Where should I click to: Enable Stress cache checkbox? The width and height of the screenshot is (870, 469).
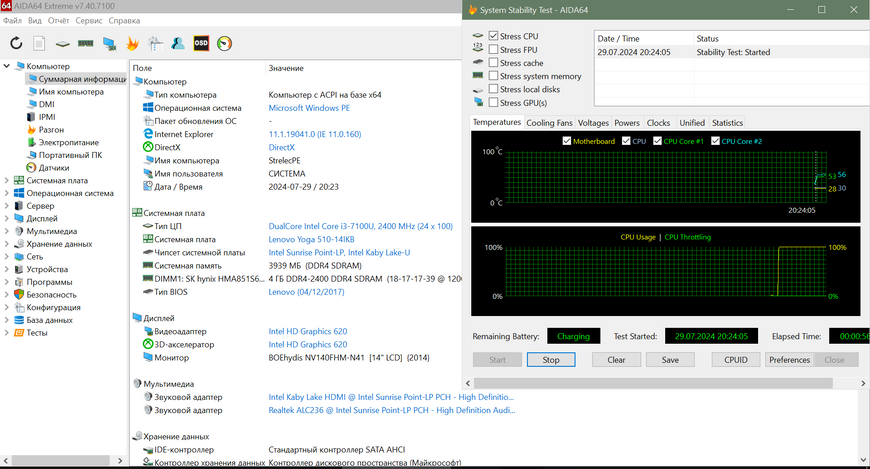click(x=493, y=63)
